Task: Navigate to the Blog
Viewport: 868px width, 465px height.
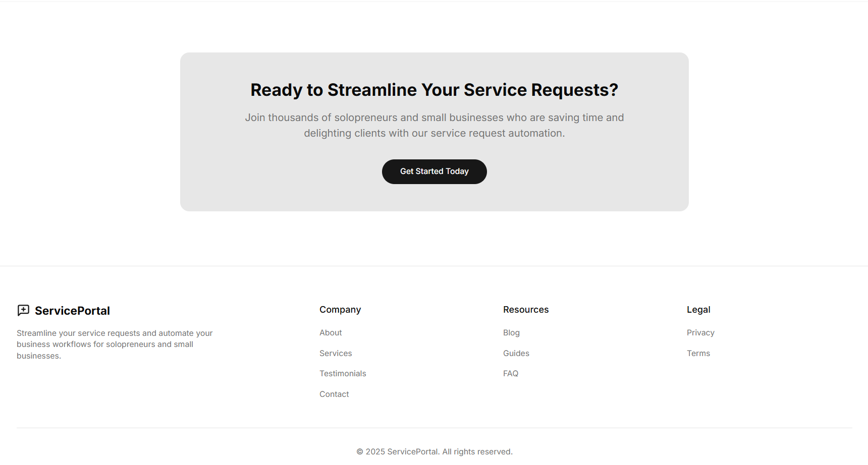Action: pyautogui.click(x=511, y=332)
